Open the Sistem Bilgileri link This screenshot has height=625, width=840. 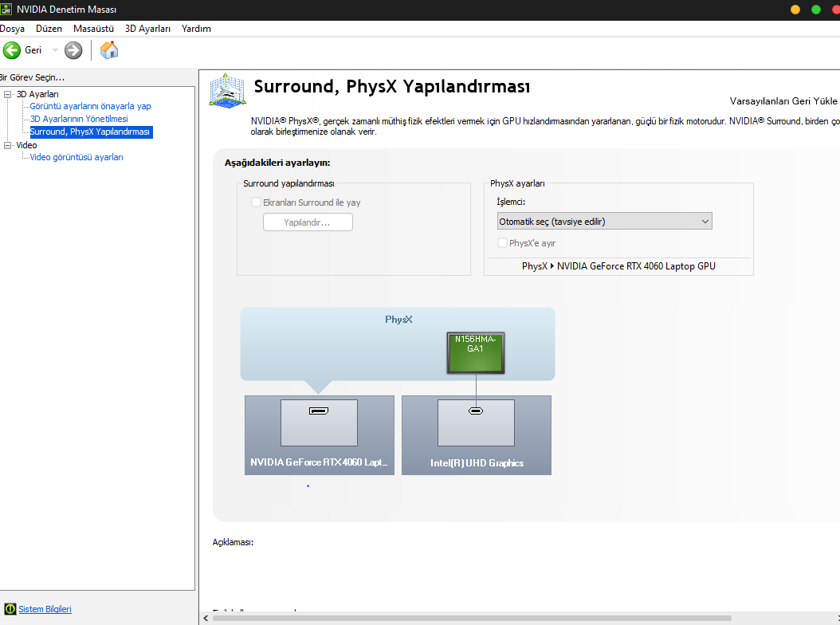point(45,609)
